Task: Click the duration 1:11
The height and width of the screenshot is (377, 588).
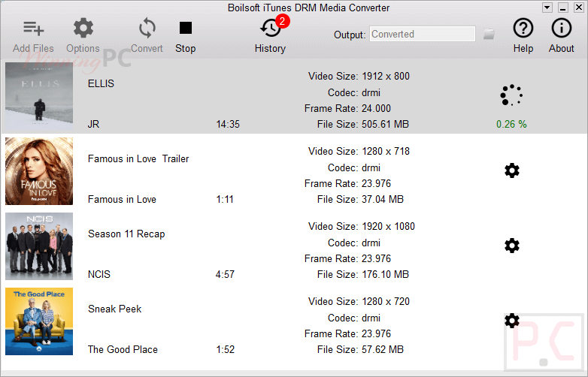Action: pyautogui.click(x=225, y=199)
